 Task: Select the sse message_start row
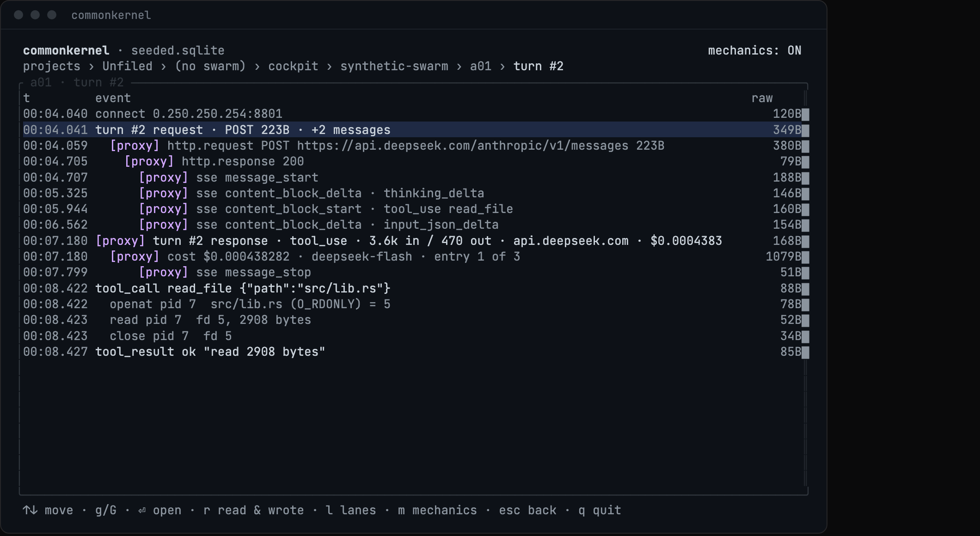point(413,177)
